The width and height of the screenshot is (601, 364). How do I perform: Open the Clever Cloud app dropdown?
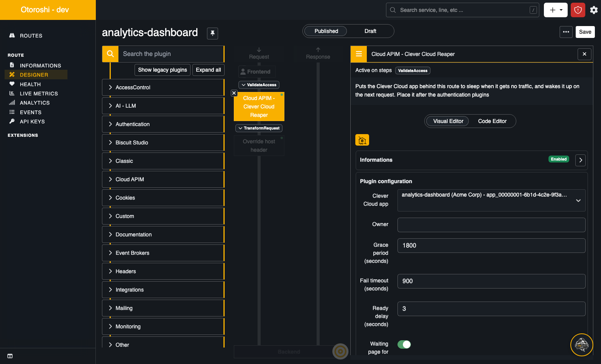(491, 200)
